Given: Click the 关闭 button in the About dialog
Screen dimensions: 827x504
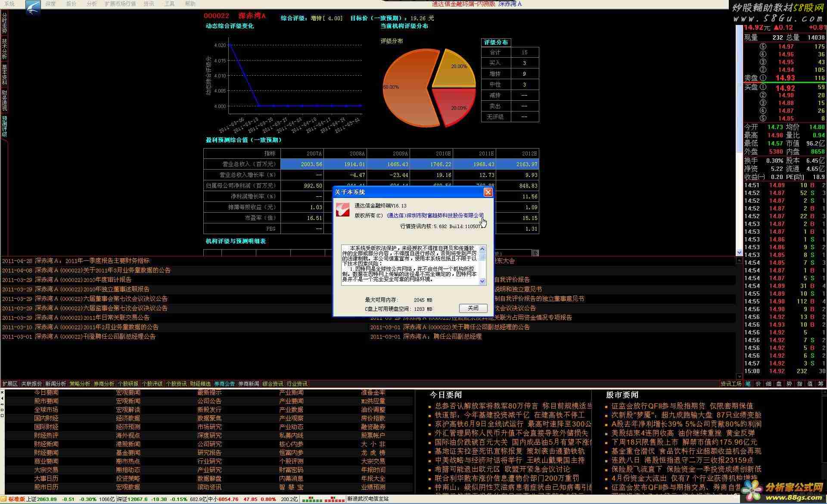Looking at the screenshot, I should [473, 308].
